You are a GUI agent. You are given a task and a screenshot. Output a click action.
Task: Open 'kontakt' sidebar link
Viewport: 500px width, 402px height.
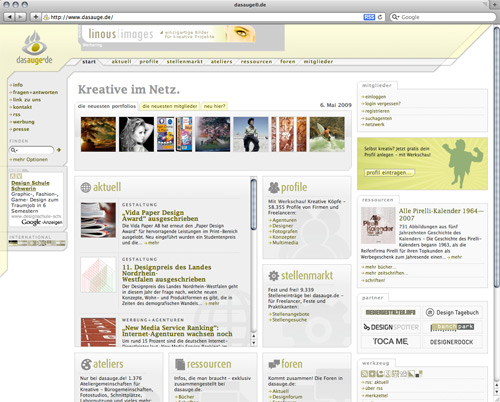22,107
